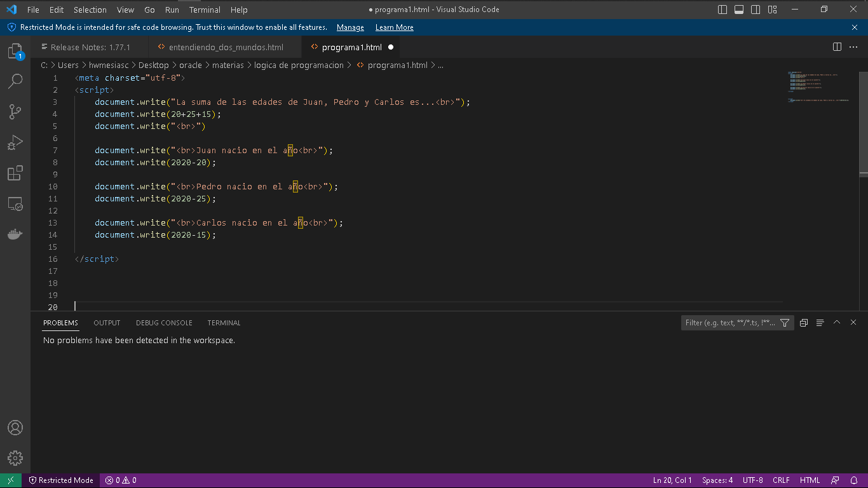The image size is (868, 488).
Task: Change line endings via CRLF status item
Action: [x=781, y=480]
